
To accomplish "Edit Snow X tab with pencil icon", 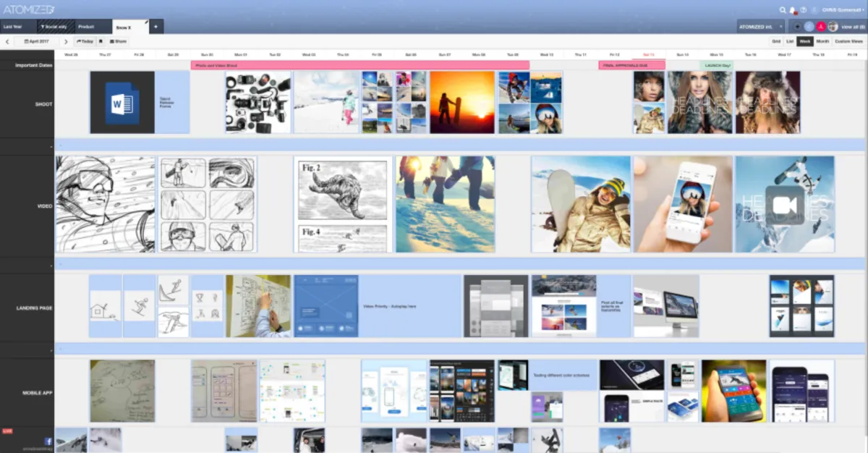I will pyautogui.click(x=146, y=22).
